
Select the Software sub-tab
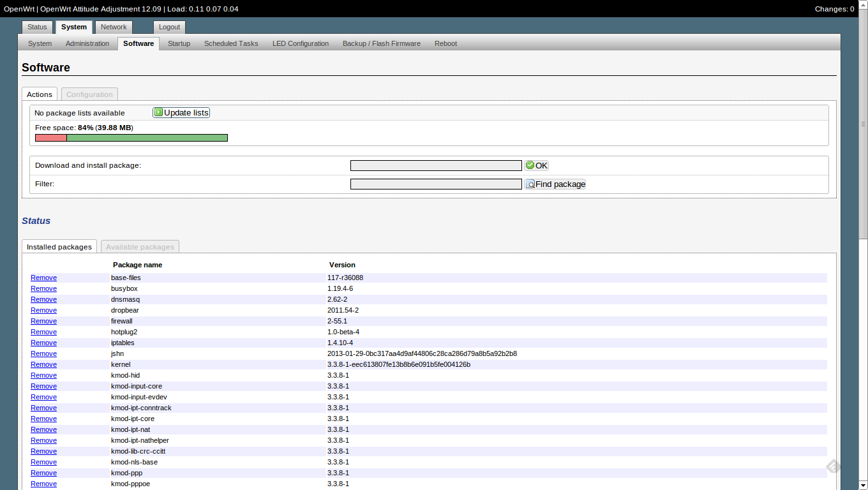point(138,43)
